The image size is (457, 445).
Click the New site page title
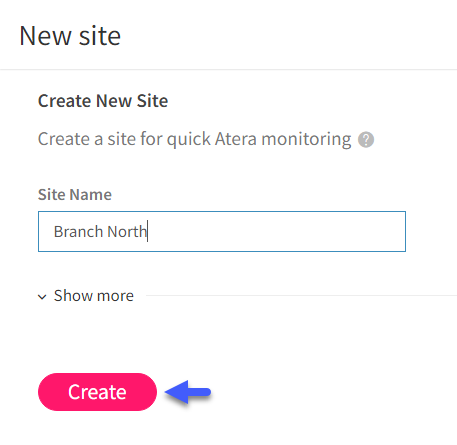[70, 36]
